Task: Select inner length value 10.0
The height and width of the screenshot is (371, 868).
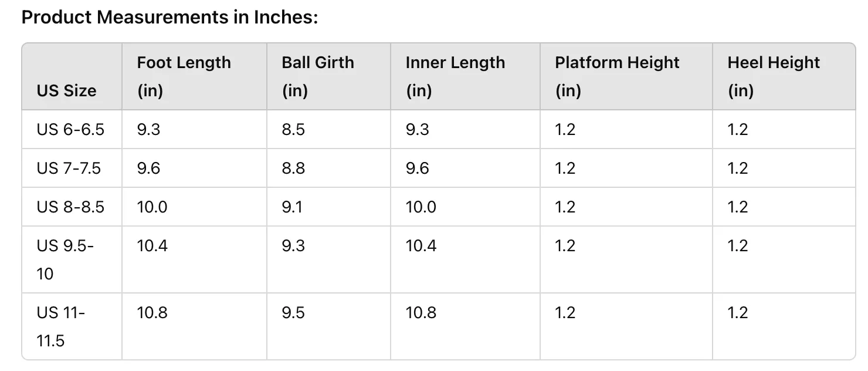Action: point(421,207)
